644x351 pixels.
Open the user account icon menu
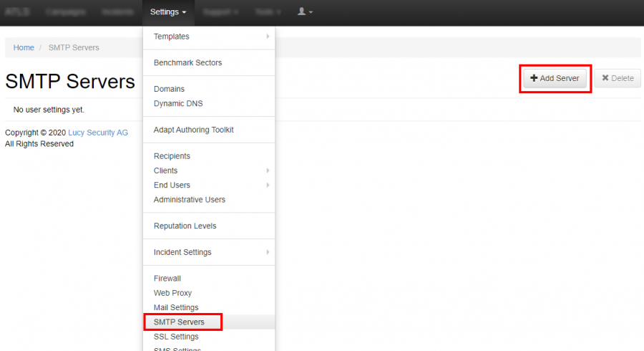coord(305,12)
